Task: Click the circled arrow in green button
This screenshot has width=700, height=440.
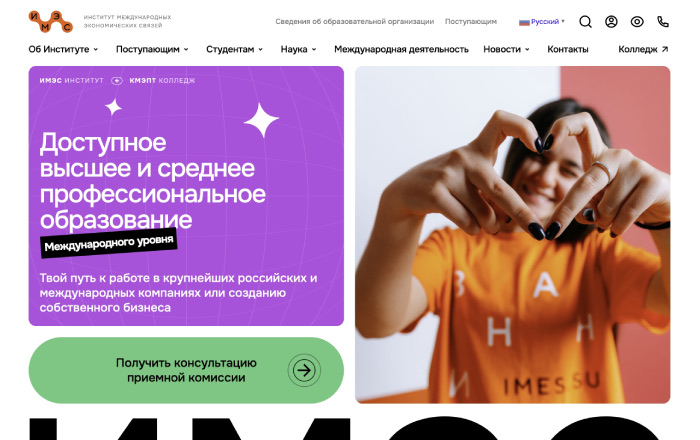Action: [304, 370]
